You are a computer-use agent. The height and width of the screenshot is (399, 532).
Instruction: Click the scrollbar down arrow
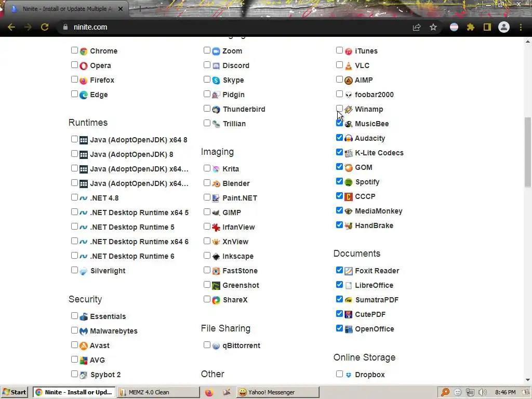tap(528, 380)
